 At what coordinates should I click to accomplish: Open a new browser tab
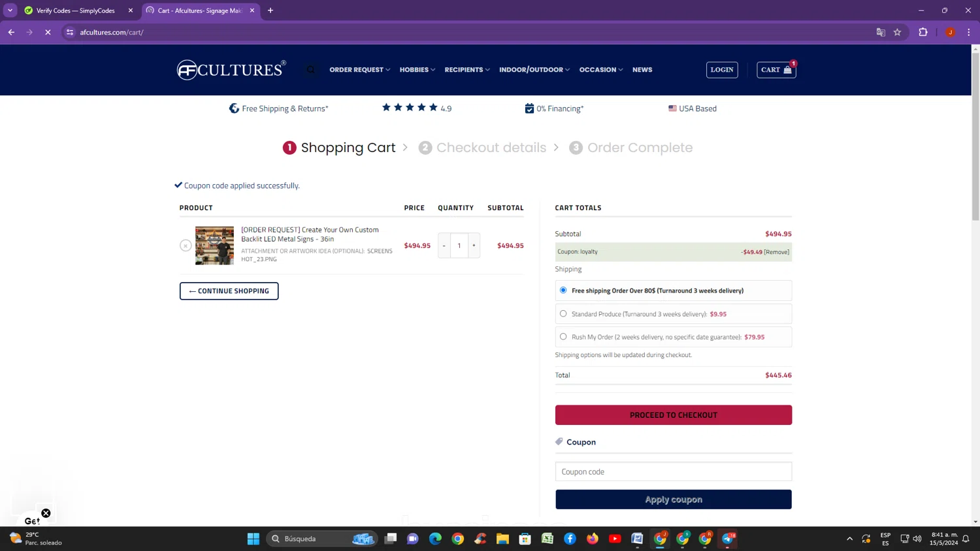tap(270, 10)
